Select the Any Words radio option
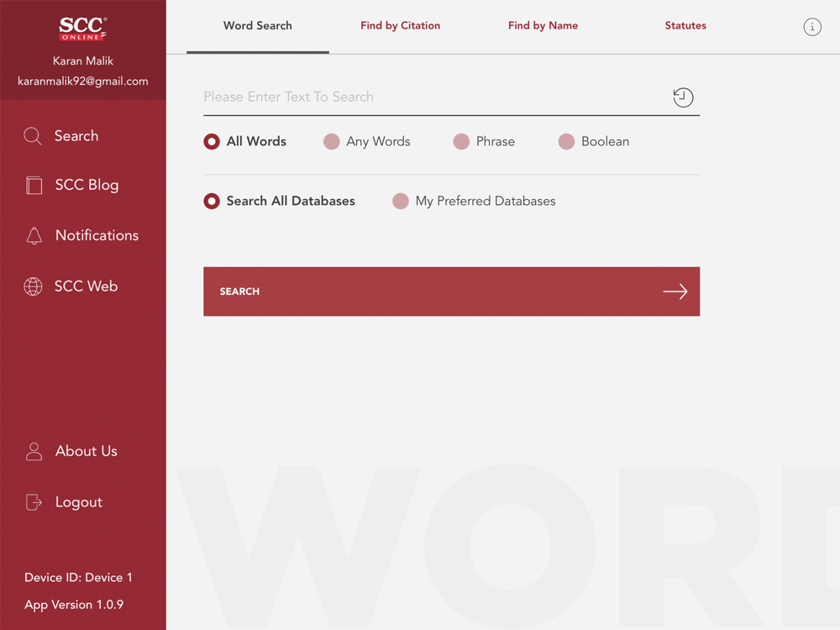 click(x=367, y=141)
